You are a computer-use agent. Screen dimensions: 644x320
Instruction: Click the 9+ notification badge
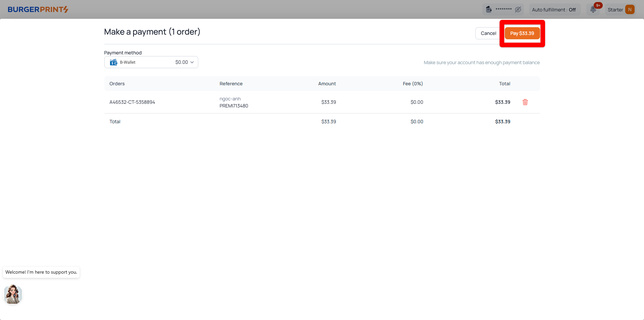tap(598, 5)
